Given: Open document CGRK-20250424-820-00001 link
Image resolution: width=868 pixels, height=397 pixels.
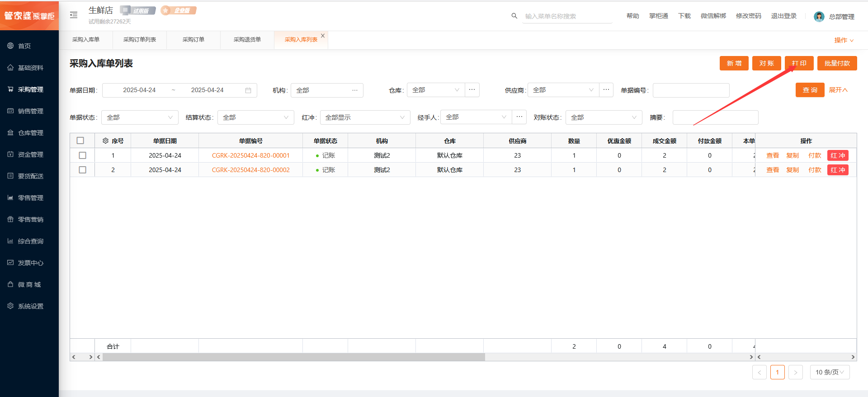Looking at the screenshot, I should [250, 155].
